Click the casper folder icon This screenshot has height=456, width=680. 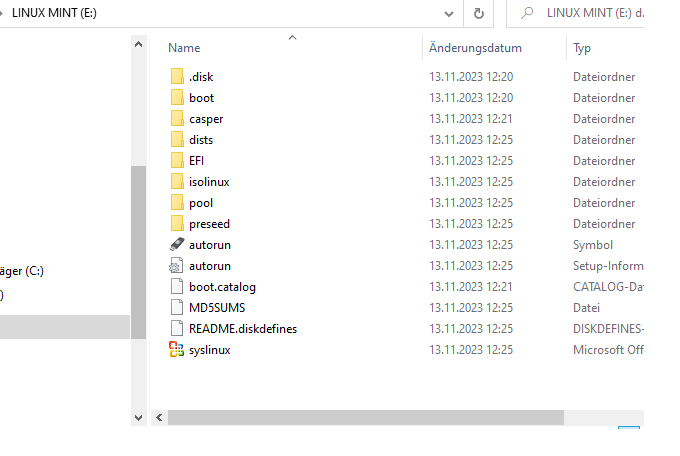click(x=177, y=118)
